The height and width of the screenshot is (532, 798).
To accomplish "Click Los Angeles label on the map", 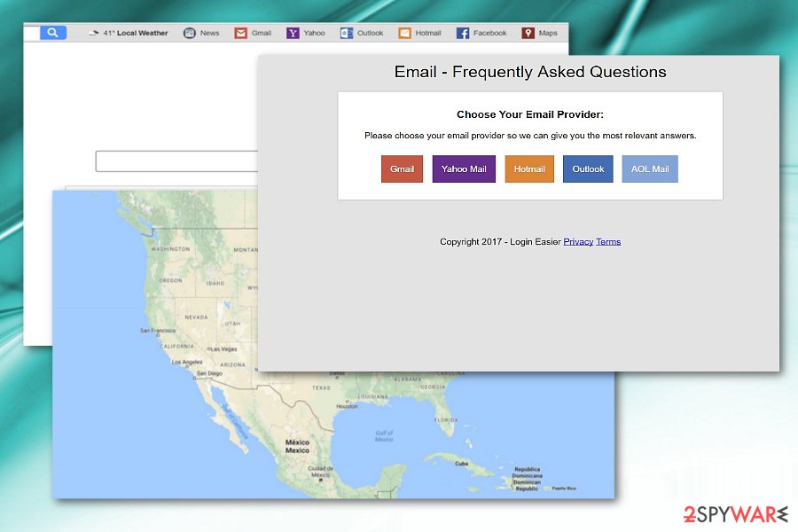I will point(187,362).
